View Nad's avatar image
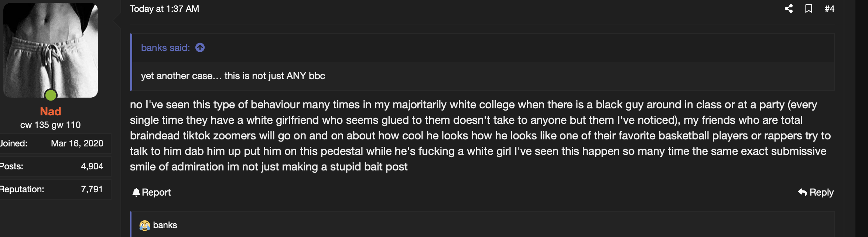 coord(51,50)
